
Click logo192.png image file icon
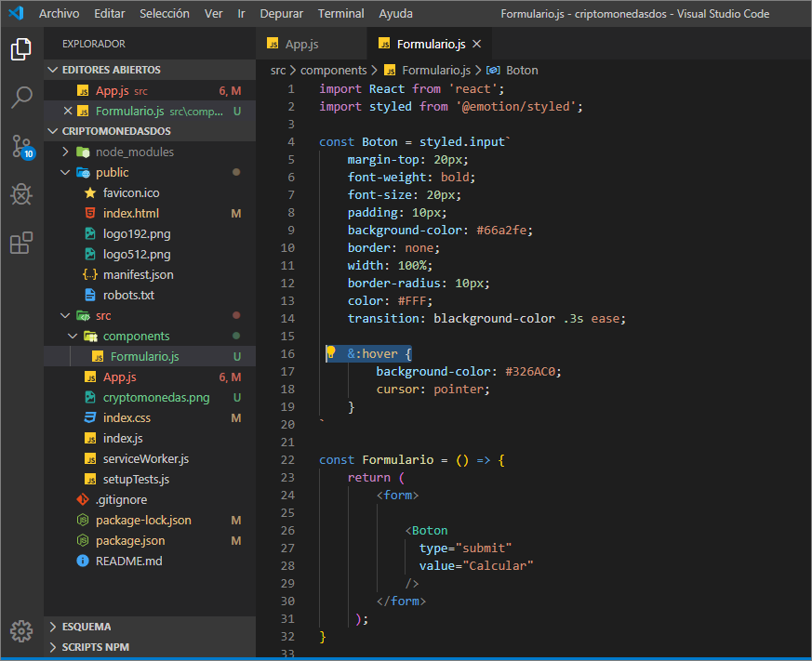pyautogui.click(x=90, y=234)
